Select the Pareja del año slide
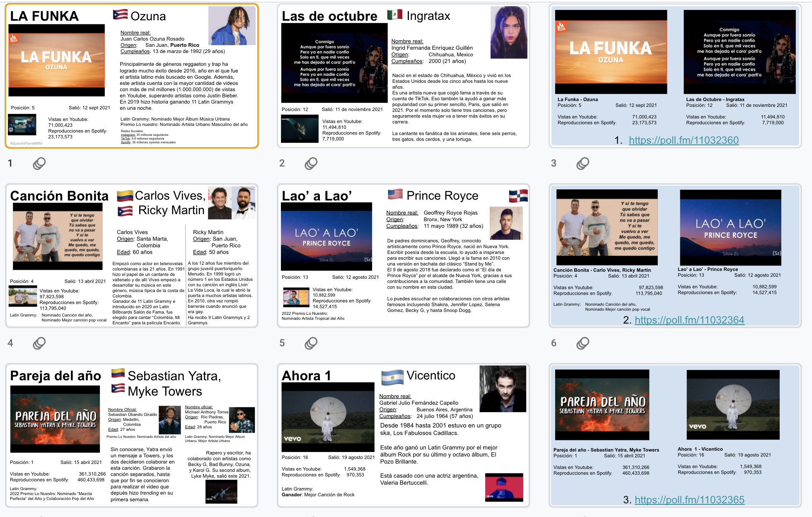The image size is (812, 517). click(x=132, y=435)
